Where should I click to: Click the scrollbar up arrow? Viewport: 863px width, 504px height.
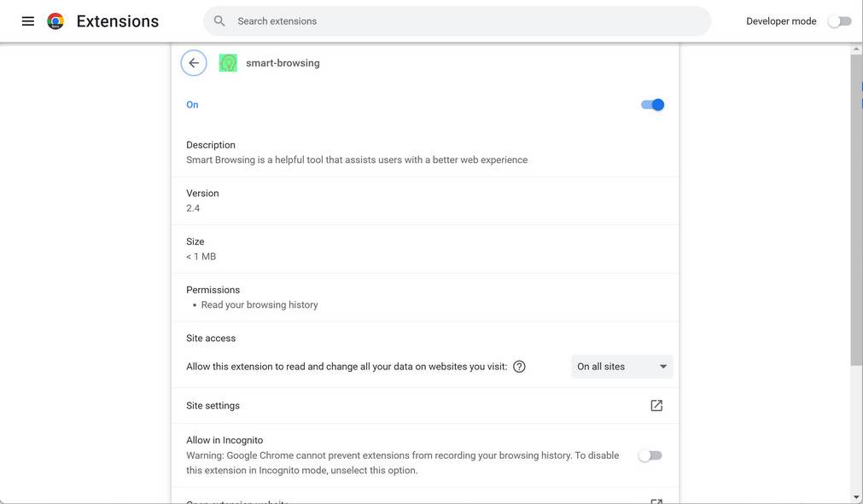(856, 49)
